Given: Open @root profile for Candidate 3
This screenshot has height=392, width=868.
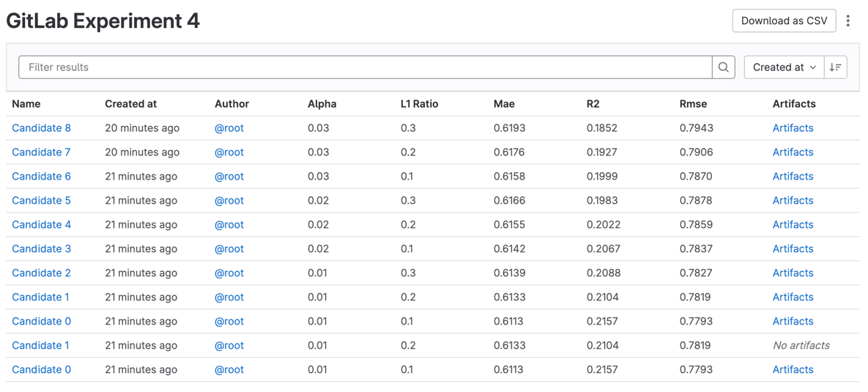Looking at the screenshot, I should pyautogui.click(x=229, y=249).
